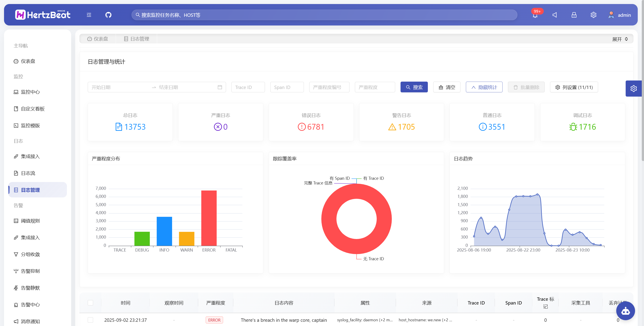
Task: Click the lock screen icon
Action: [574, 15]
